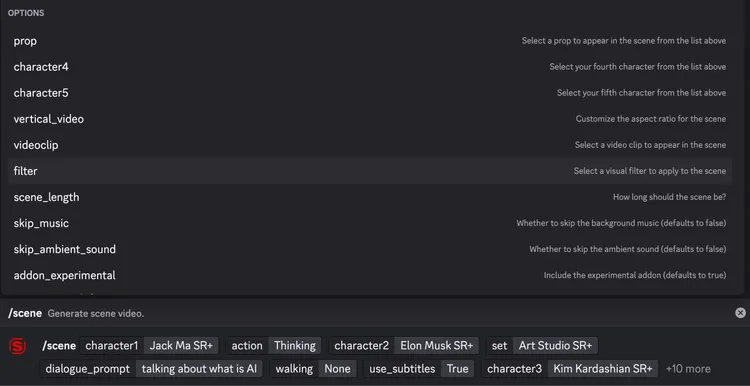The width and height of the screenshot is (750, 386).
Task: Select the vertical_video option
Action: (370, 119)
